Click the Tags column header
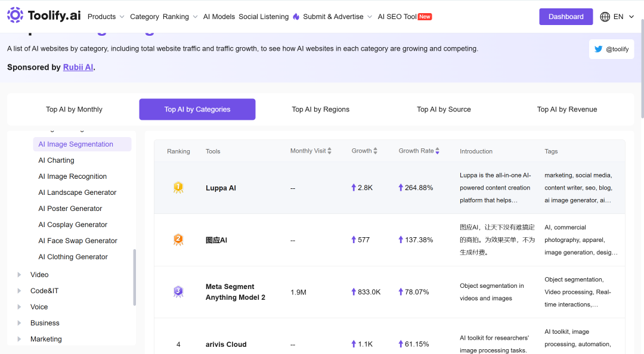 [551, 151]
